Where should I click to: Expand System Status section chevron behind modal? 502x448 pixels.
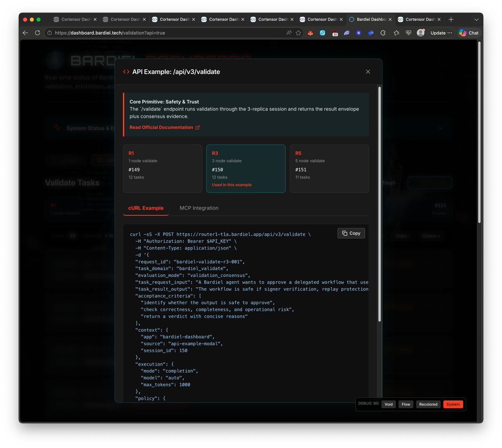tap(440, 128)
